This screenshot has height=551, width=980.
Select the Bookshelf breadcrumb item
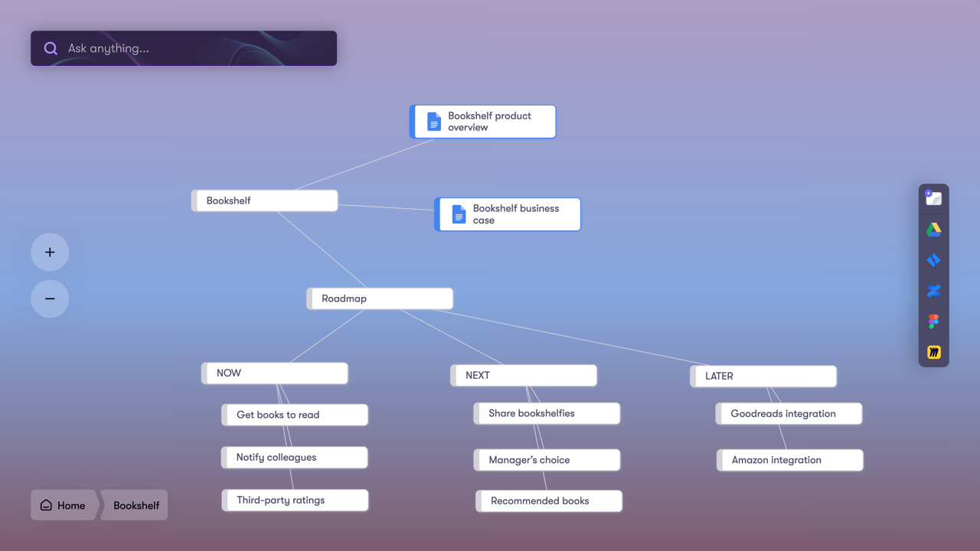coord(135,505)
